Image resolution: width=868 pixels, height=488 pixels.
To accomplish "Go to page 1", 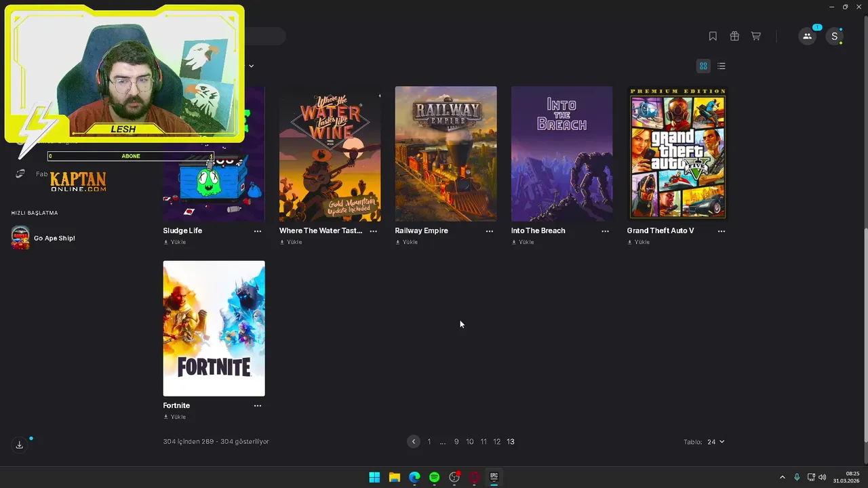I will (x=429, y=441).
